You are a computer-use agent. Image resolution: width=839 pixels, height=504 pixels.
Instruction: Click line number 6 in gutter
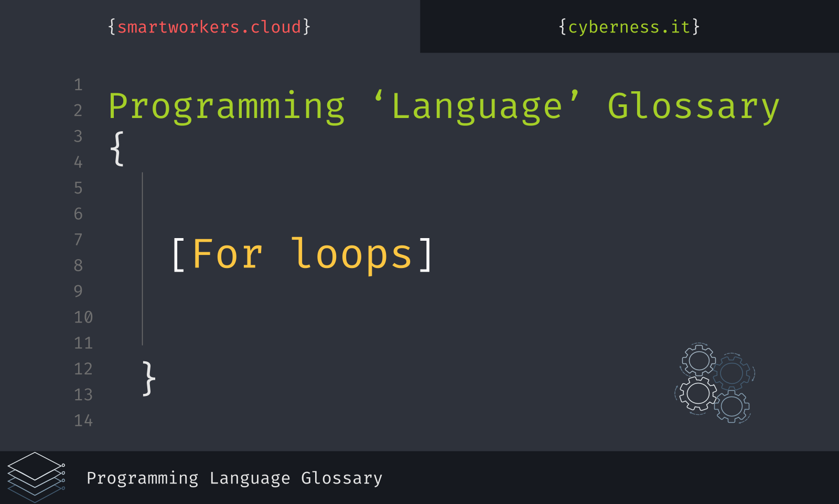click(x=78, y=213)
